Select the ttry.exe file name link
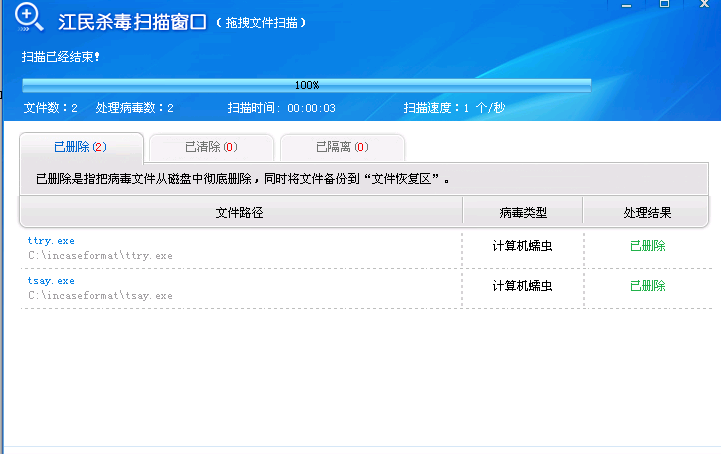Viewport: 721px width, 454px height. pos(51,241)
